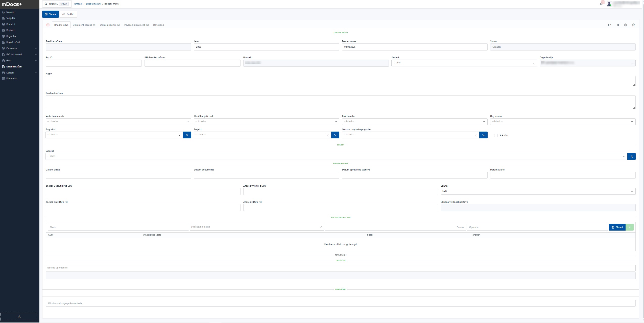Click the top Shrani button
This screenshot has width=644, height=323.
click(x=50, y=14)
